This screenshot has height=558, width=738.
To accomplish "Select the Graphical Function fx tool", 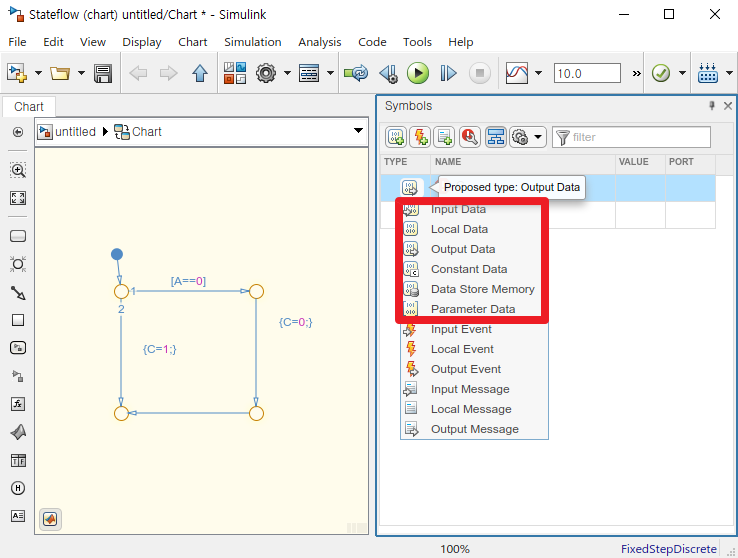I will pos(18,404).
